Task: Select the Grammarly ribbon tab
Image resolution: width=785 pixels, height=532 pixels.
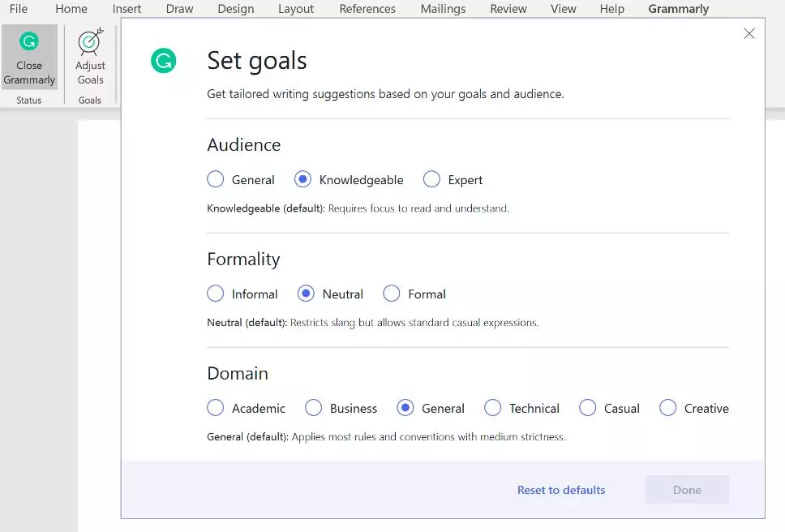Action: tap(679, 9)
